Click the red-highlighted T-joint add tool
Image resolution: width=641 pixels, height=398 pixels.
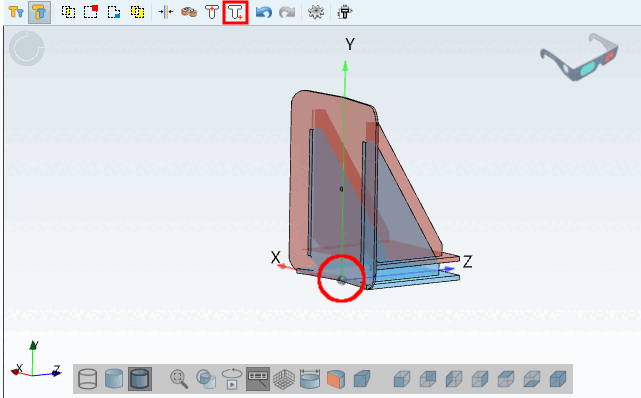tap(235, 12)
